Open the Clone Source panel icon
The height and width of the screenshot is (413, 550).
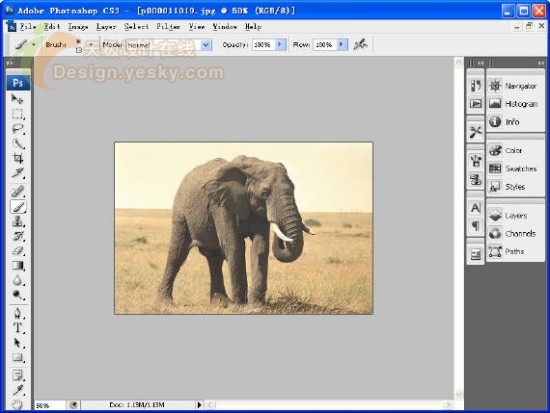click(476, 179)
